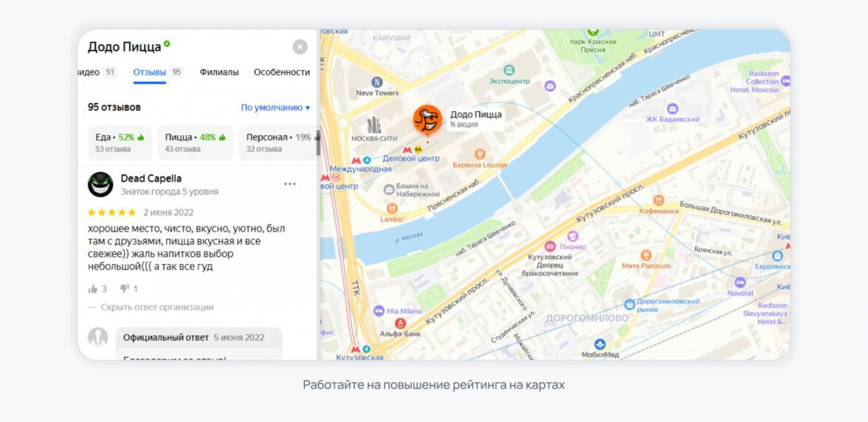Click the Экспоцентр museum icon on the map
This screenshot has width=868, height=422.
[x=509, y=70]
